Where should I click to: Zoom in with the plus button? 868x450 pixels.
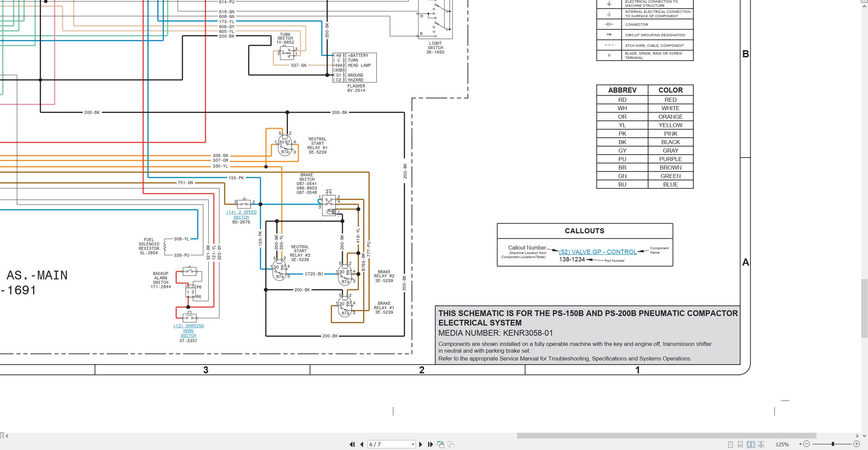click(856, 444)
